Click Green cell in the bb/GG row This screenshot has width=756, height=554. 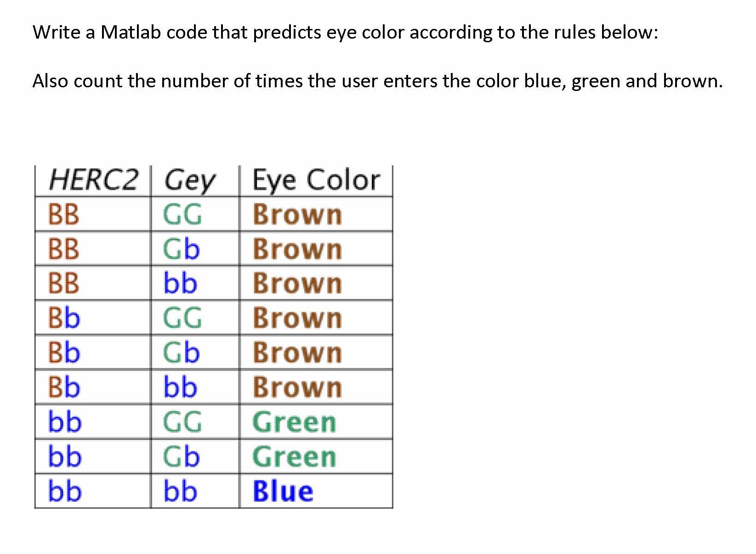pos(295,422)
